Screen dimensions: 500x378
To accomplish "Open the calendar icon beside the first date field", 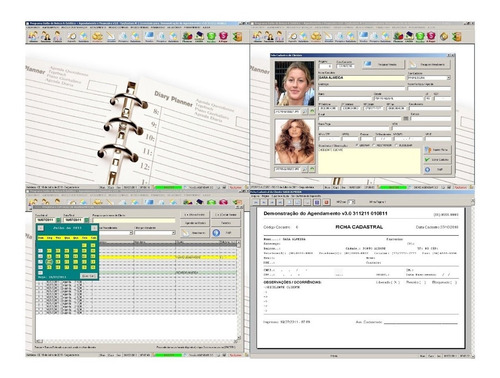I will (58, 220).
